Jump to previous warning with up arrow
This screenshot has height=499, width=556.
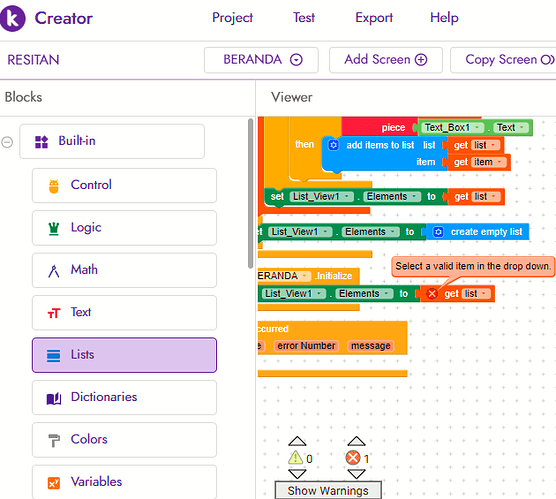click(x=297, y=441)
